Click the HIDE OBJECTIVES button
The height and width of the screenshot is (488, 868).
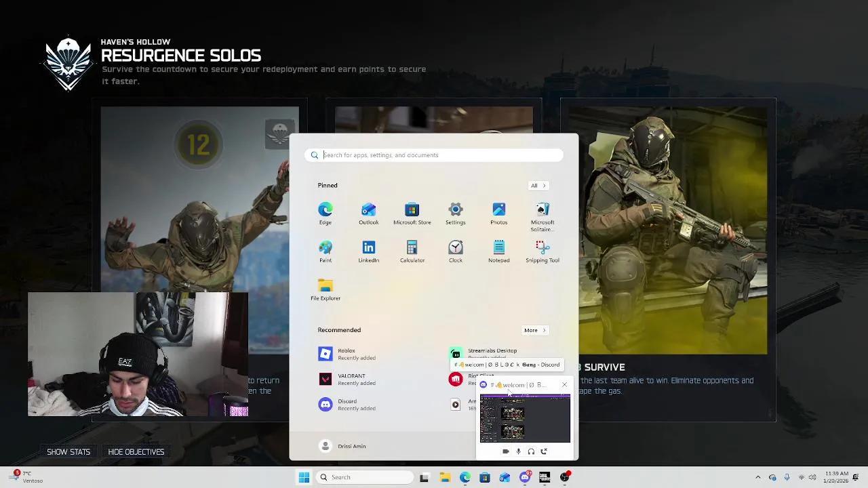pos(136,451)
